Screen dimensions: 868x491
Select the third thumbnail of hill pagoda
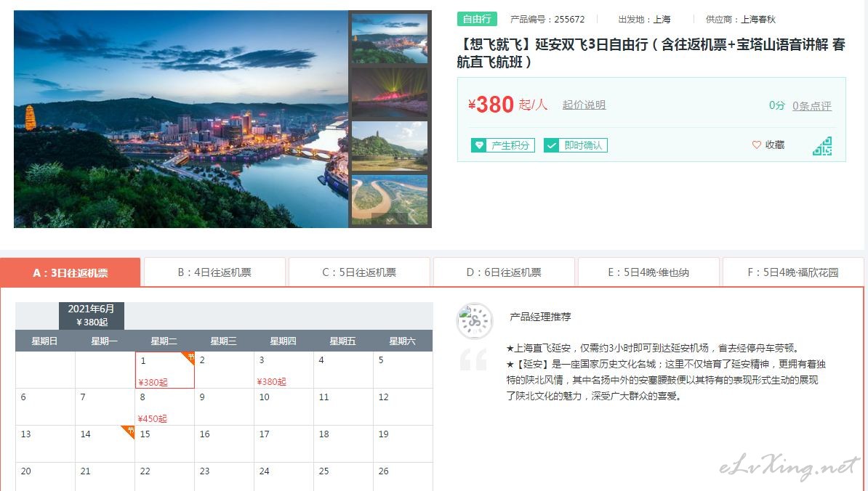pyautogui.click(x=389, y=146)
